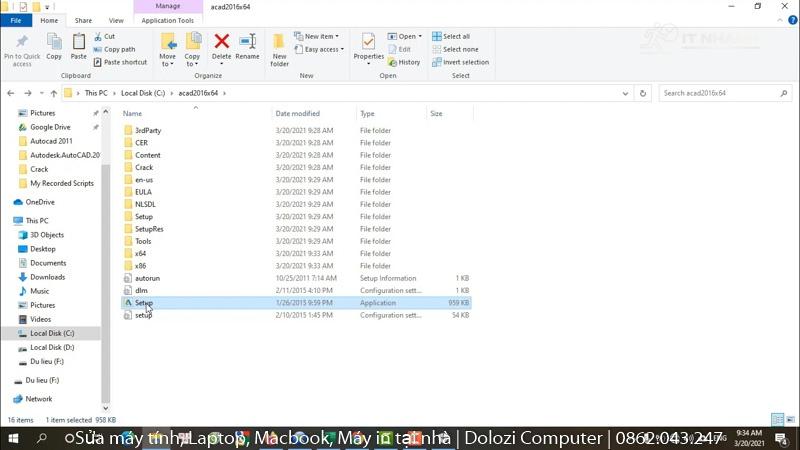This screenshot has height=450, width=800.
Task: Open Explorer Help question mark icon
Action: (792, 20)
